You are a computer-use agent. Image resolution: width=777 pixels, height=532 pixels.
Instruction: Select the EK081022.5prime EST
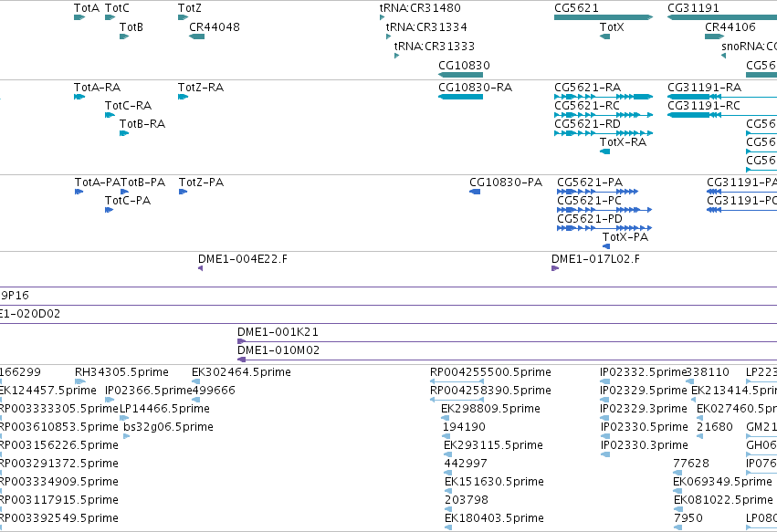pos(677,510)
